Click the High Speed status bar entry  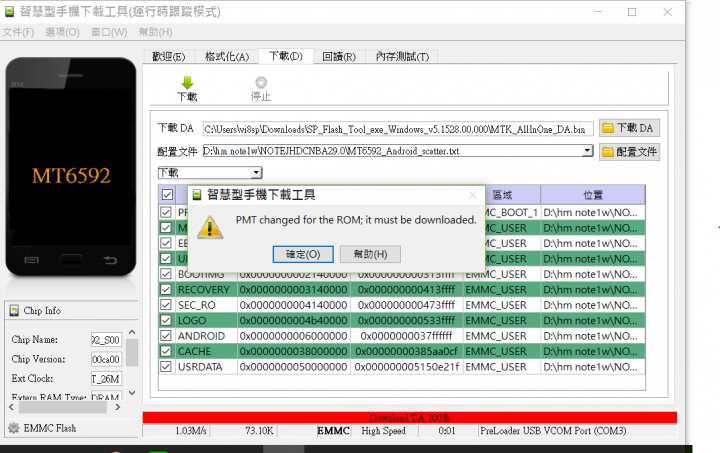tap(383, 431)
